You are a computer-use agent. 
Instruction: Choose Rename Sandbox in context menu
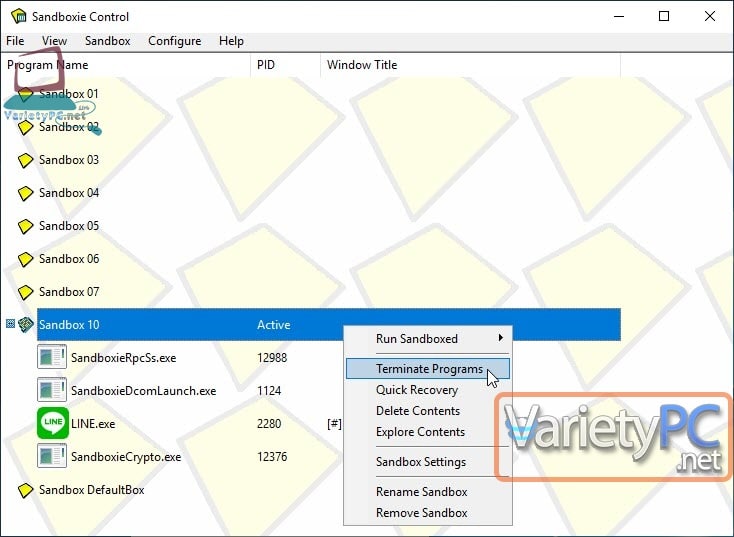point(428,492)
